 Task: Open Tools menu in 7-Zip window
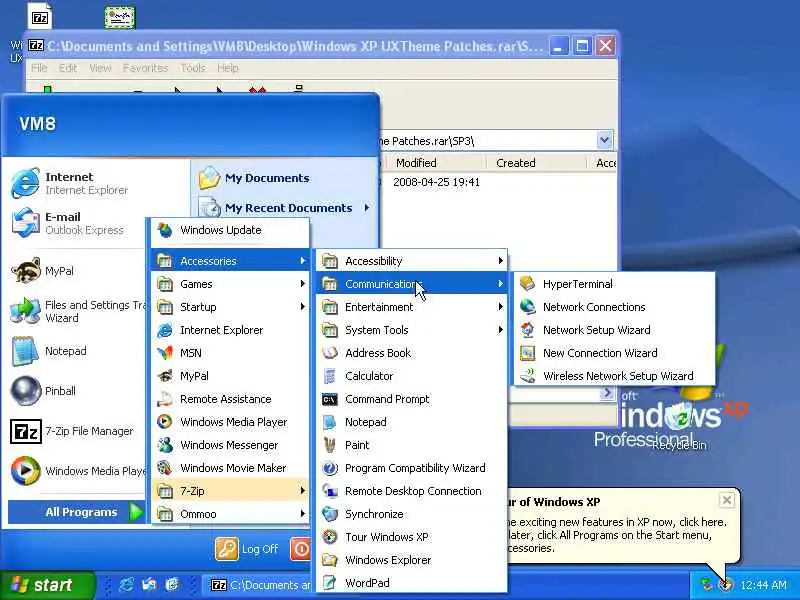click(x=192, y=68)
